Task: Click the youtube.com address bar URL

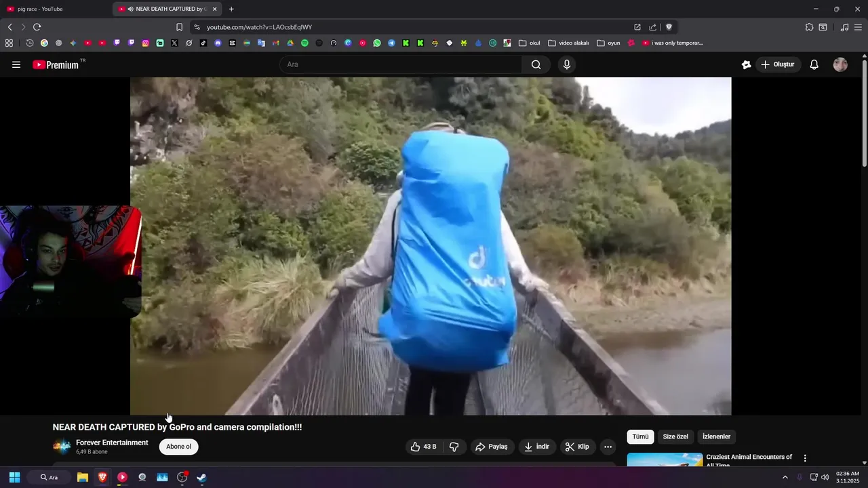Action: [259, 27]
